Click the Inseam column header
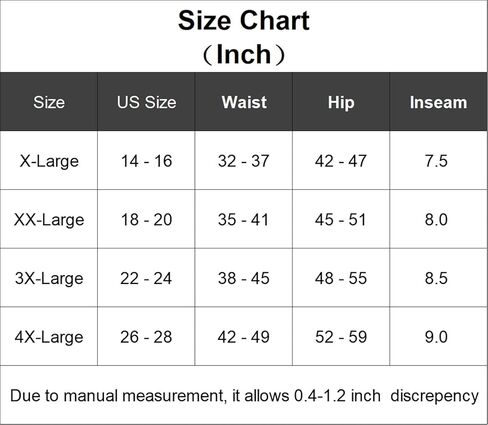Image resolution: width=488 pixels, height=425 pixels. pyautogui.click(x=438, y=102)
